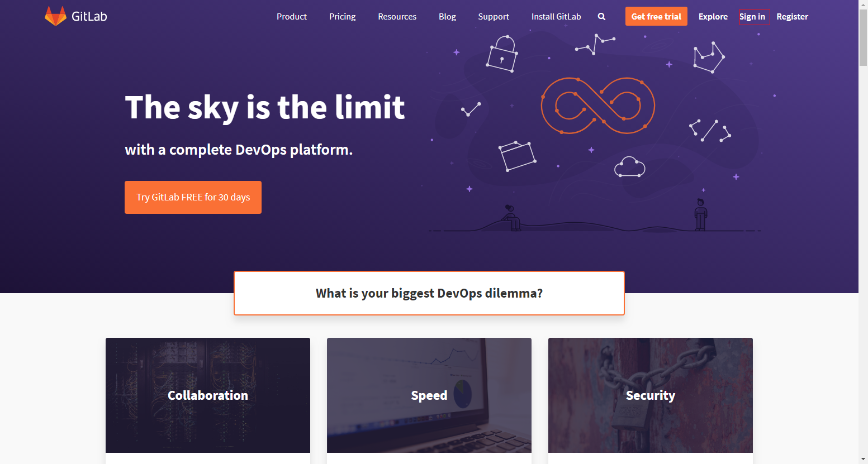
Task: Click the Sign in link
Action: 752,17
